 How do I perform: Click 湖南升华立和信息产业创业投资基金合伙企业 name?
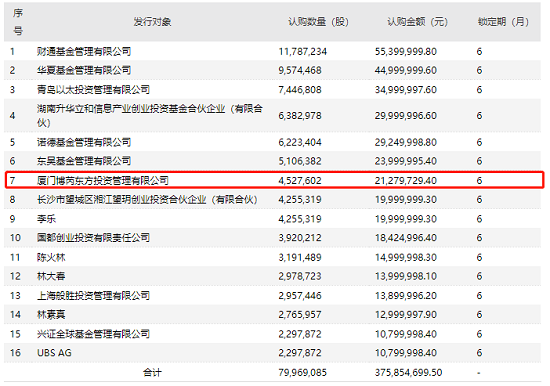click(150, 115)
